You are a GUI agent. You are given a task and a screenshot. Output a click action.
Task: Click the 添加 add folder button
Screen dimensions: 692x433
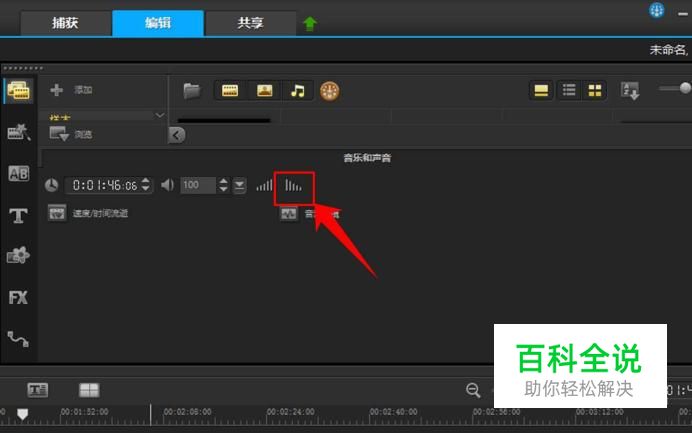(x=71, y=90)
